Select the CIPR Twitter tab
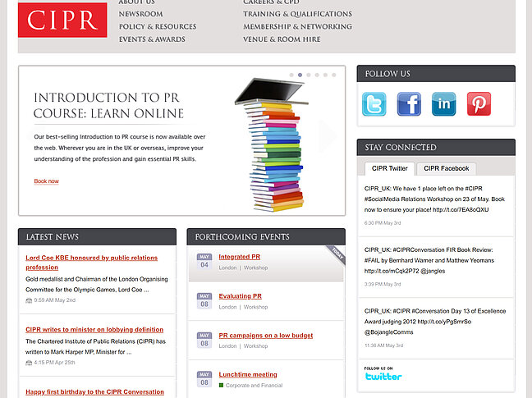532x398 pixels. pyautogui.click(x=389, y=168)
